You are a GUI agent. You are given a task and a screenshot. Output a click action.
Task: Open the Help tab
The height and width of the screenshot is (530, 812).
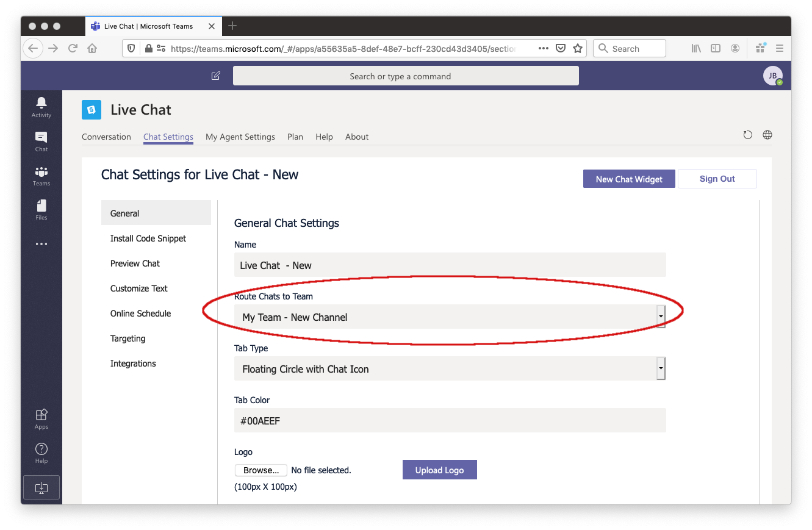click(324, 137)
